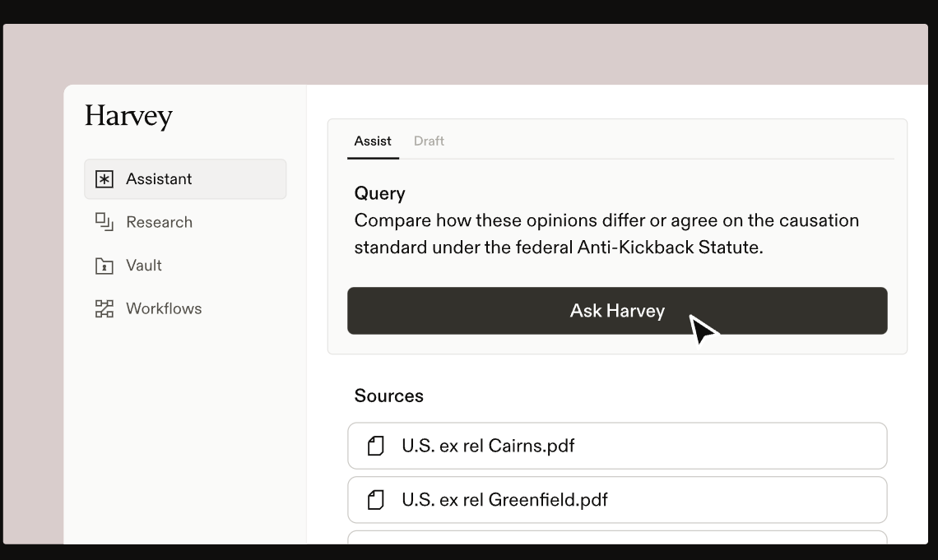The width and height of the screenshot is (938, 560).
Task: Click the document icon for Cairns.pdf
Action: 376,446
